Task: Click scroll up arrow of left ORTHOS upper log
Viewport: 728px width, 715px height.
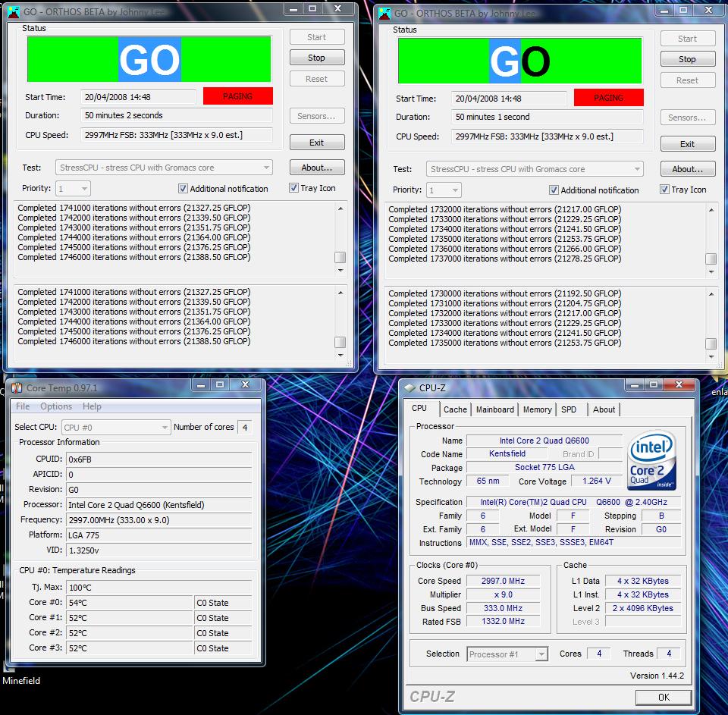Action: point(340,209)
